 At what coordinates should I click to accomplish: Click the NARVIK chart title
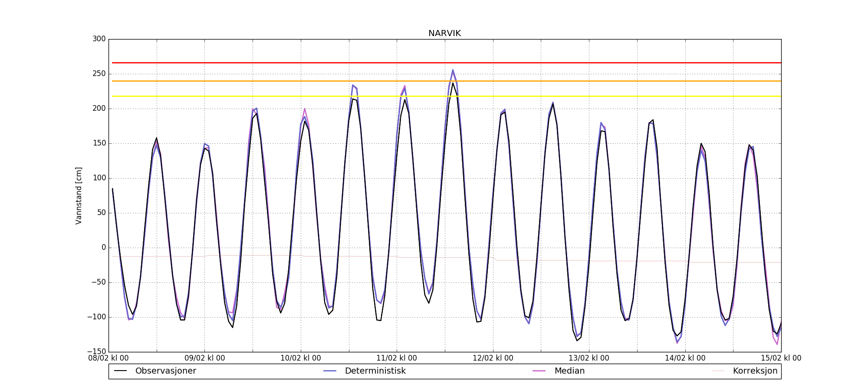click(444, 33)
